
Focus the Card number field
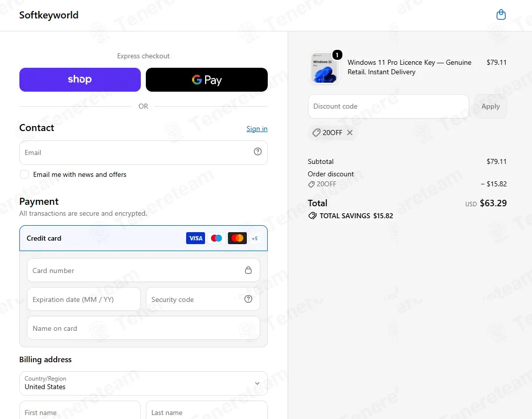[143, 270]
